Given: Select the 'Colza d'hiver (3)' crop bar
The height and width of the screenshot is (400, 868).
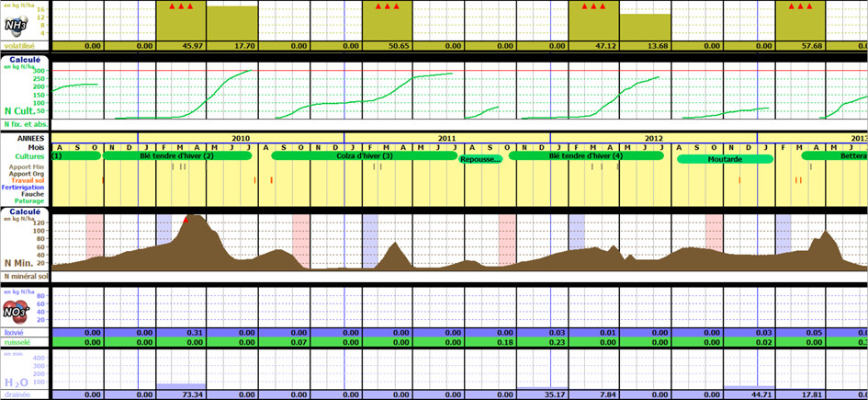Looking at the screenshot, I should click(x=365, y=157).
